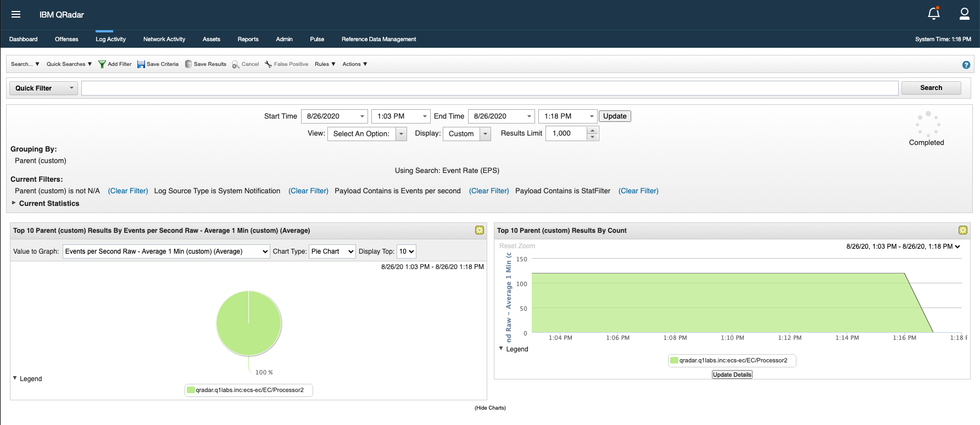
Task: Clear the Parent (custom) is not N/A filter
Action: [x=128, y=191]
